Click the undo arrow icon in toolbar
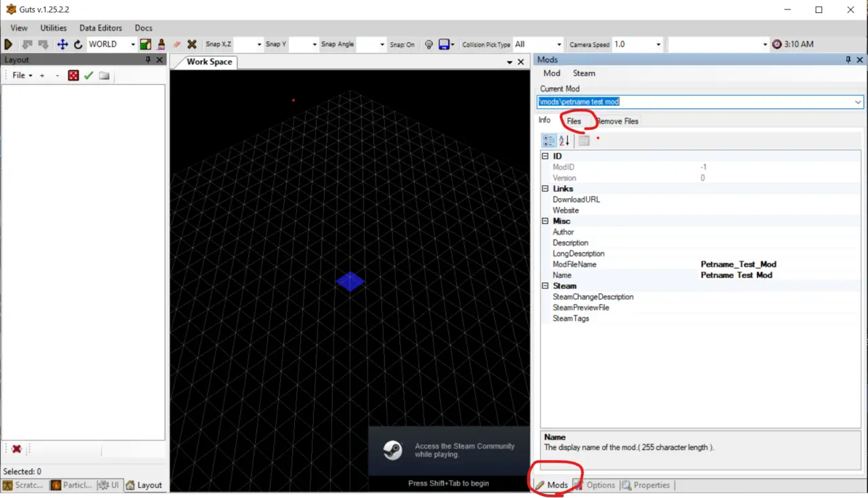The width and height of the screenshot is (868, 498). coord(27,44)
